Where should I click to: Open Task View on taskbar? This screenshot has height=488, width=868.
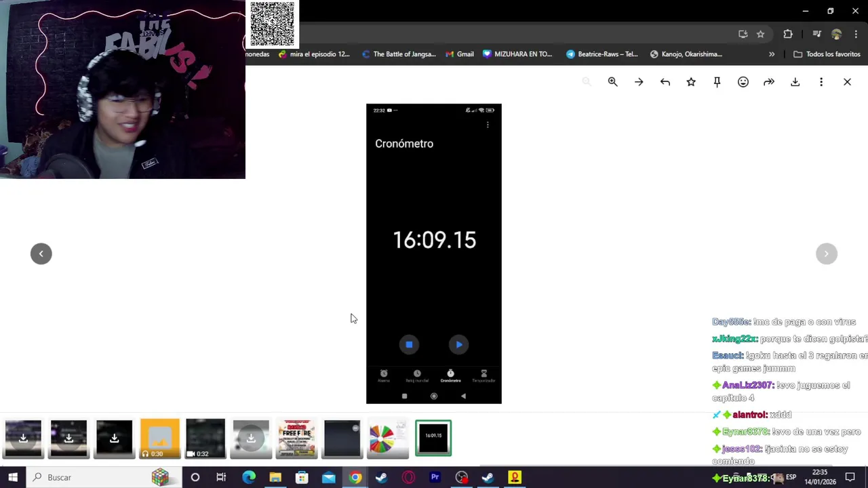(221, 477)
